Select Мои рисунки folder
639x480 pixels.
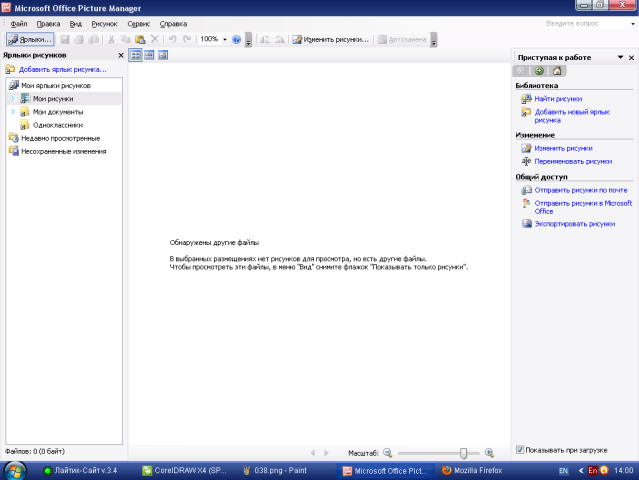tap(53, 99)
